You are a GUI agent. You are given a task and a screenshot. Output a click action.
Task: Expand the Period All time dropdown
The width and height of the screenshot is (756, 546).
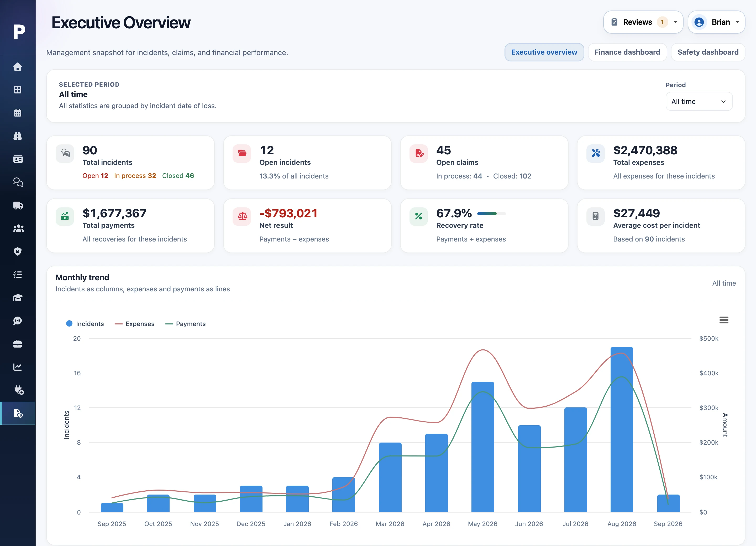pyautogui.click(x=699, y=101)
